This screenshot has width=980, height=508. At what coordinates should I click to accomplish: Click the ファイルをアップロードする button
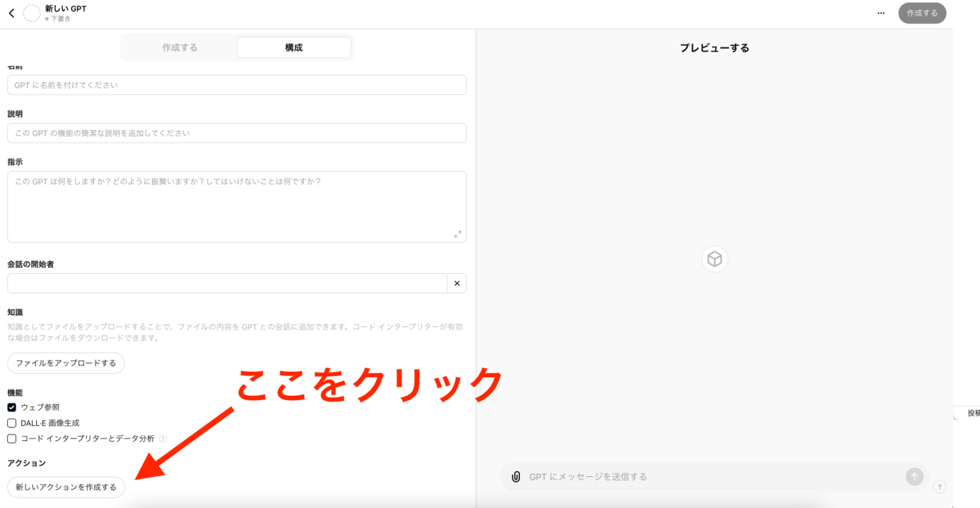66,363
